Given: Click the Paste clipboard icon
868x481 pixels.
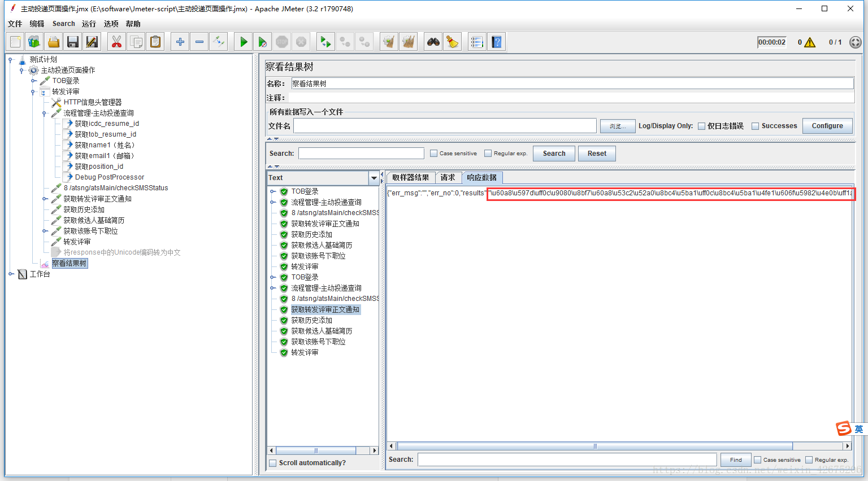Looking at the screenshot, I should pyautogui.click(x=155, y=42).
